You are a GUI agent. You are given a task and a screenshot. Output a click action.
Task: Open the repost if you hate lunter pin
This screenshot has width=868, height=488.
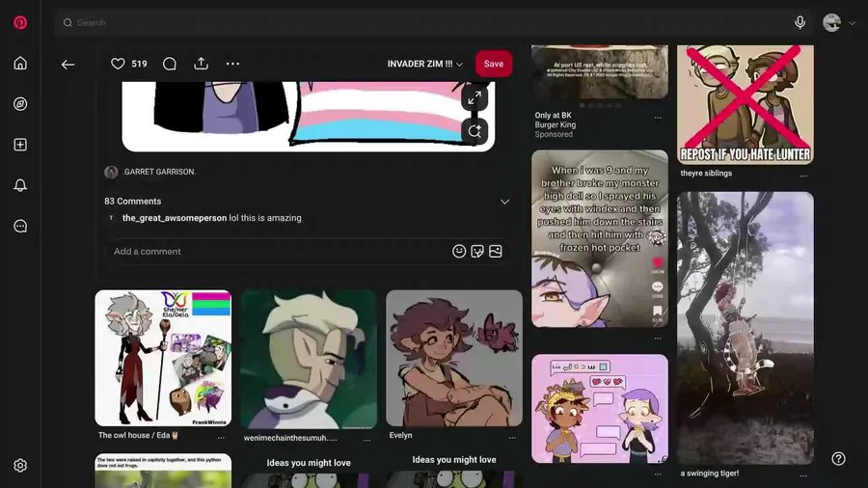[746, 104]
